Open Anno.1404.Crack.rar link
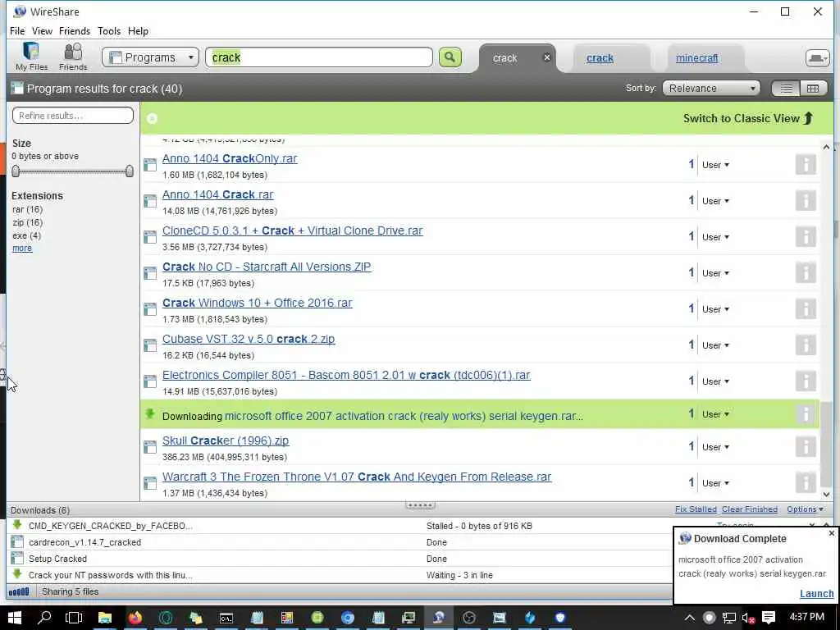This screenshot has width=840, height=630. 217,194
